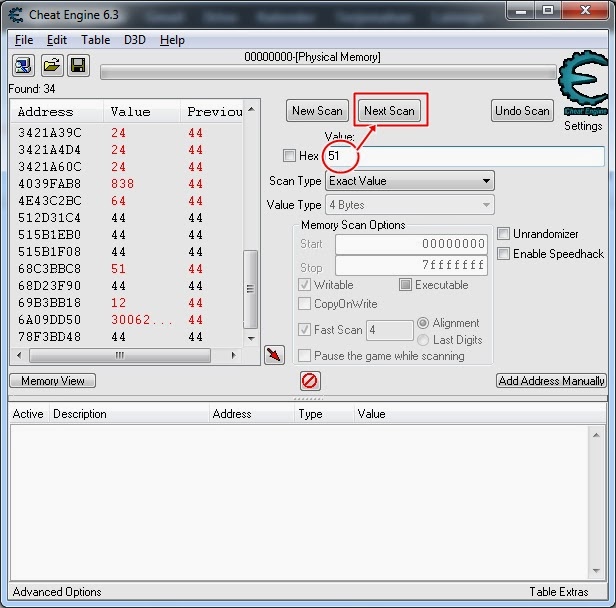
Task: Click the Start address field
Action: pyautogui.click(x=411, y=244)
